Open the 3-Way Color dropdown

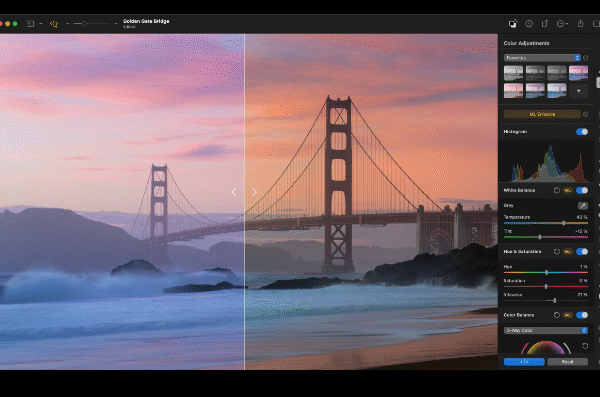pos(546,330)
